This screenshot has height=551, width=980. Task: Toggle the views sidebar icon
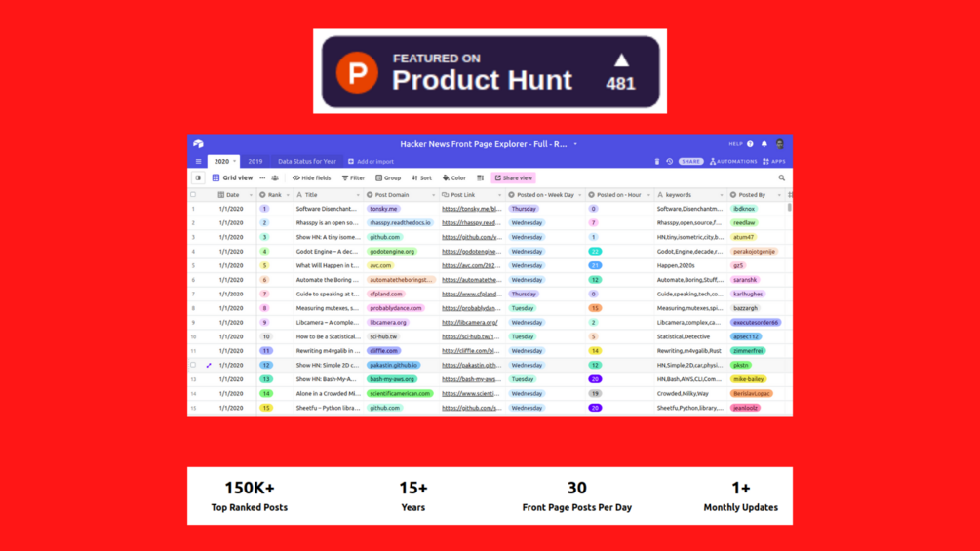(x=198, y=178)
